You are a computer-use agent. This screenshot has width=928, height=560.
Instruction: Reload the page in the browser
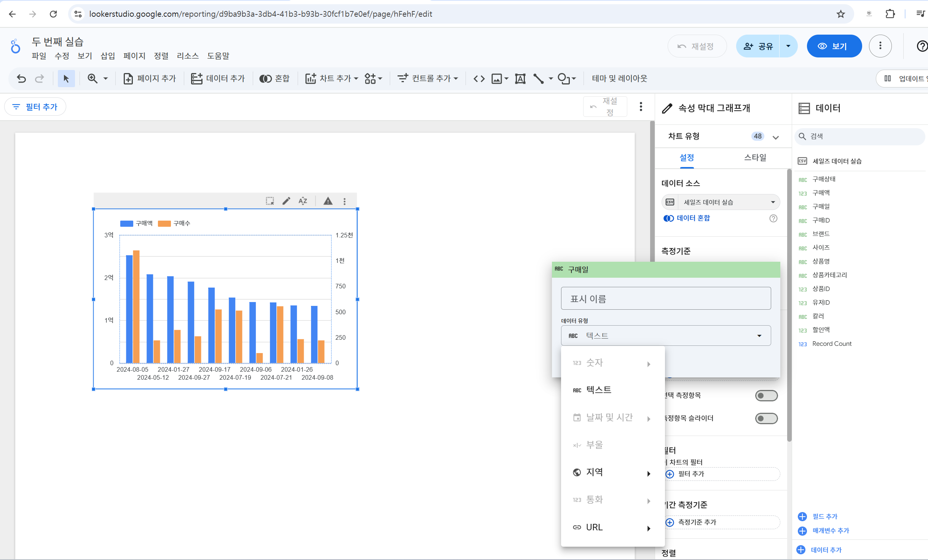click(53, 14)
